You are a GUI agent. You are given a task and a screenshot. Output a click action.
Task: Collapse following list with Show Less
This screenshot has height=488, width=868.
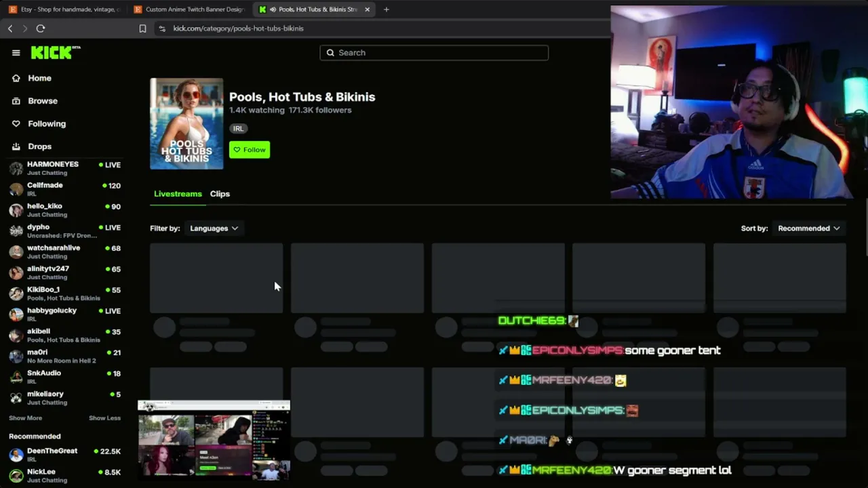pos(104,418)
